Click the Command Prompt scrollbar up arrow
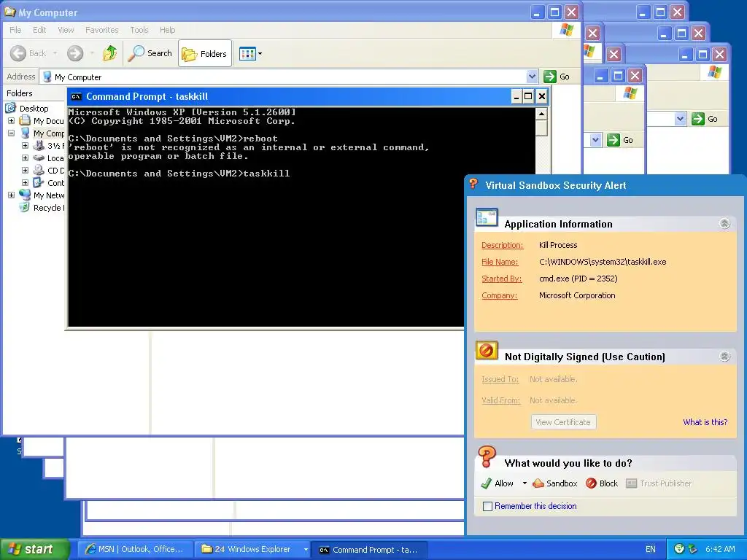747x560 pixels. (x=541, y=114)
